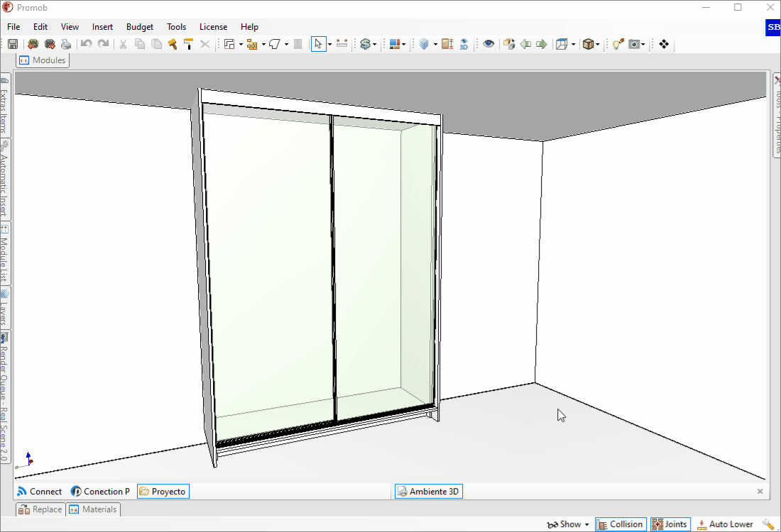Open the File menu
This screenshot has height=532, width=781.
point(13,27)
